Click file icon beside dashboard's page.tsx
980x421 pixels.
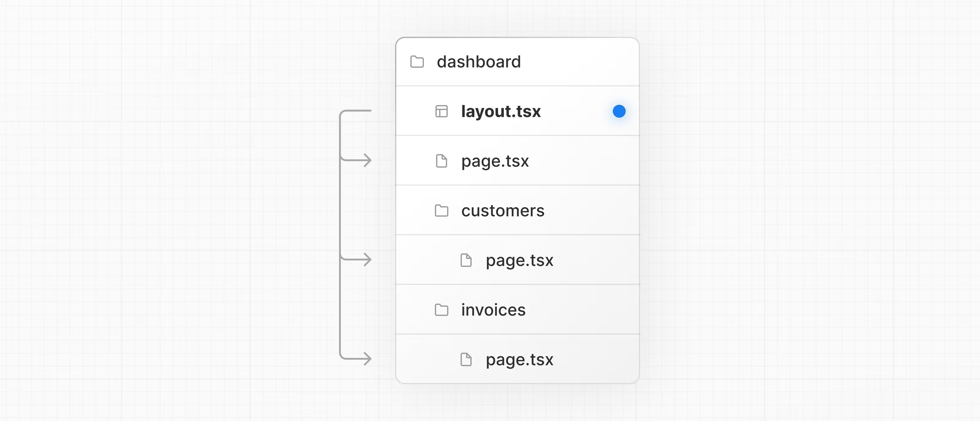click(441, 161)
